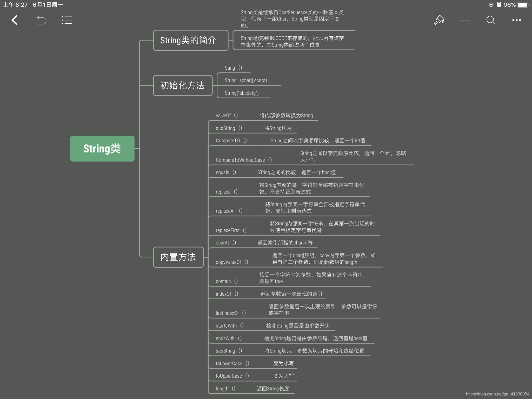Go back using the chevron arrow
532x399 pixels.
(15, 20)
